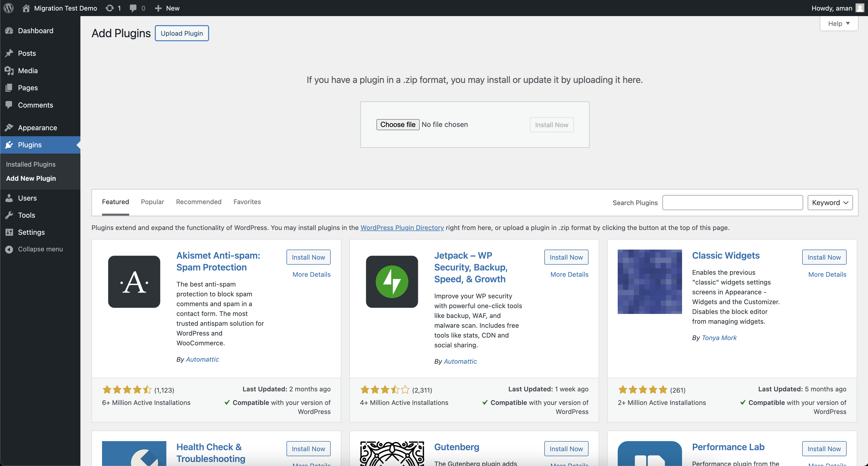
Task: Open the WordPress Plugin Directory link
Action: point(402,227)
